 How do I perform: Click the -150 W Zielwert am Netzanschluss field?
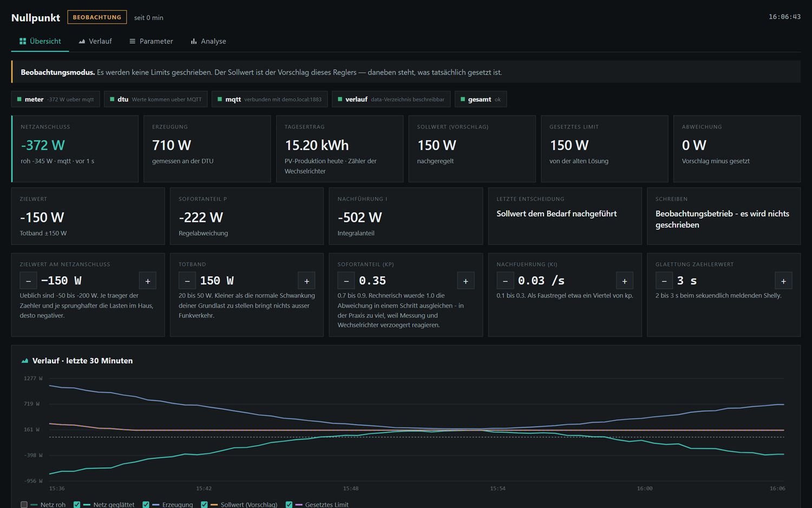[x=88, y=281]
